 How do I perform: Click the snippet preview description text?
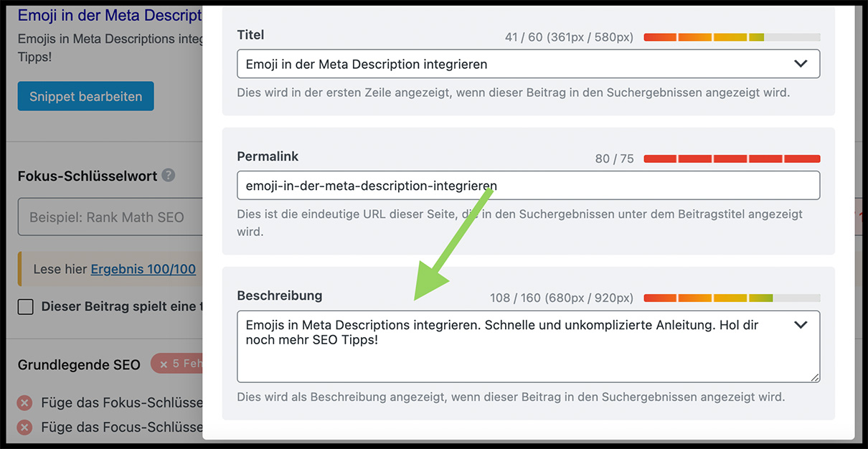tap(109, 47)
